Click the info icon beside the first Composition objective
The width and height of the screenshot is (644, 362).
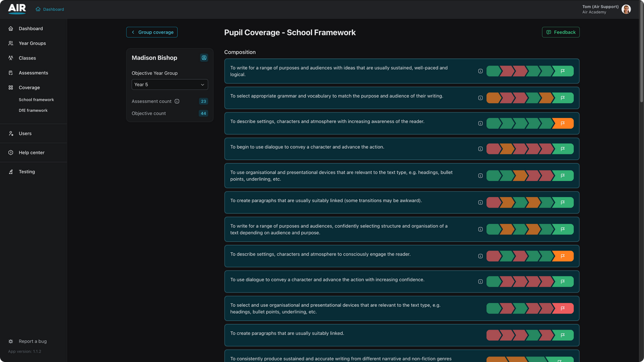click(x=480, y=71)
